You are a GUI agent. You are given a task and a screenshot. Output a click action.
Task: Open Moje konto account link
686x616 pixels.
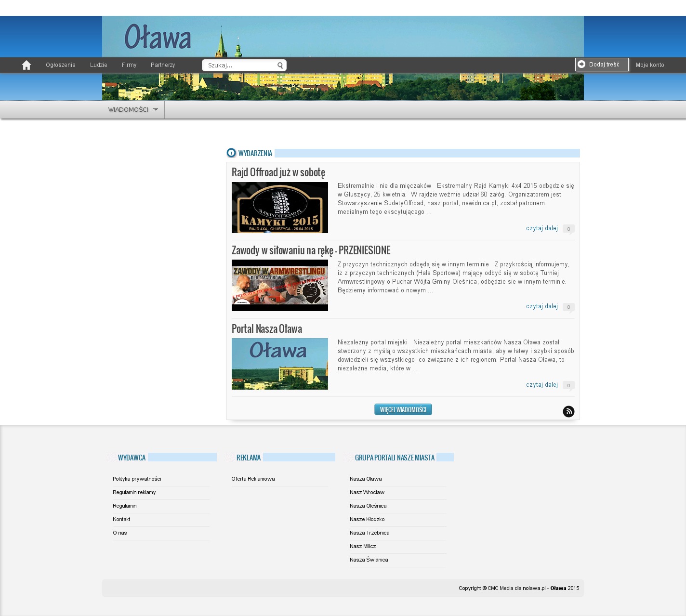click(x=649, y=65)
